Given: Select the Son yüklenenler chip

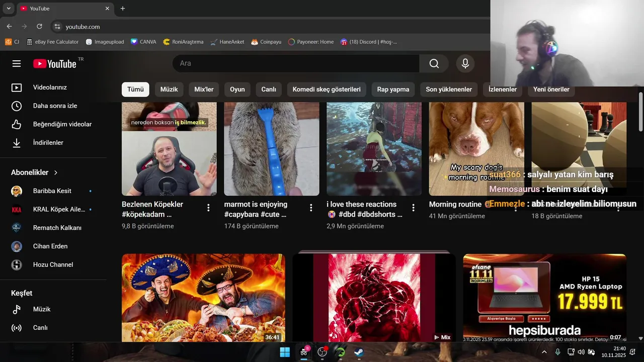Looking at the screenshot, I should coord(449,89).
